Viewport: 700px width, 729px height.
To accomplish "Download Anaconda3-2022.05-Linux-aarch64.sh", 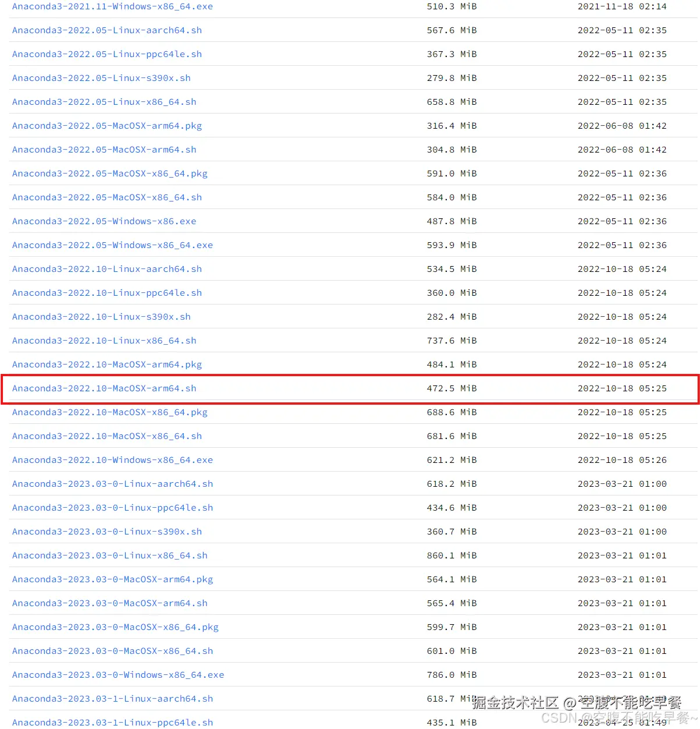I will click(x=107, y=30).
